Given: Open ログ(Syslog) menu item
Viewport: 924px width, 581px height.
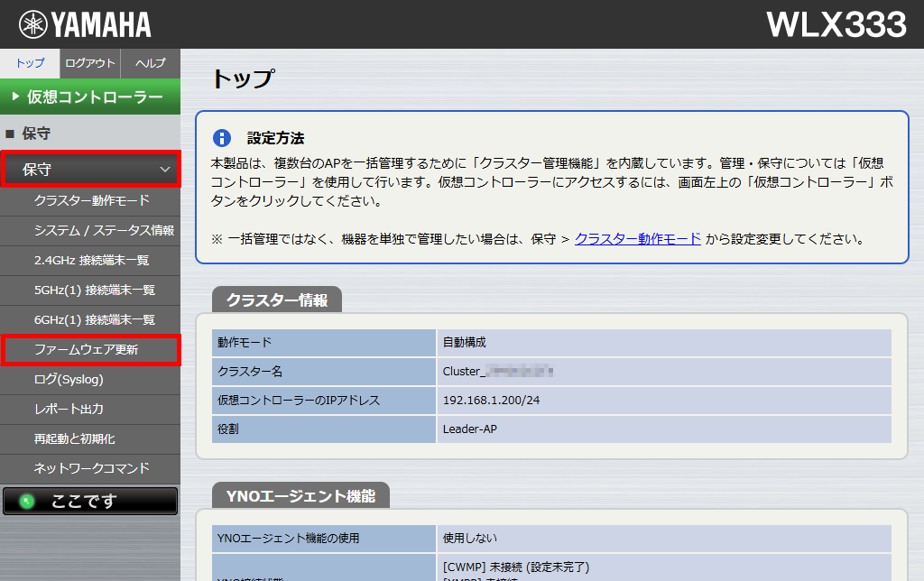Looking at the screenshot, I should click(x=90, y=380).
